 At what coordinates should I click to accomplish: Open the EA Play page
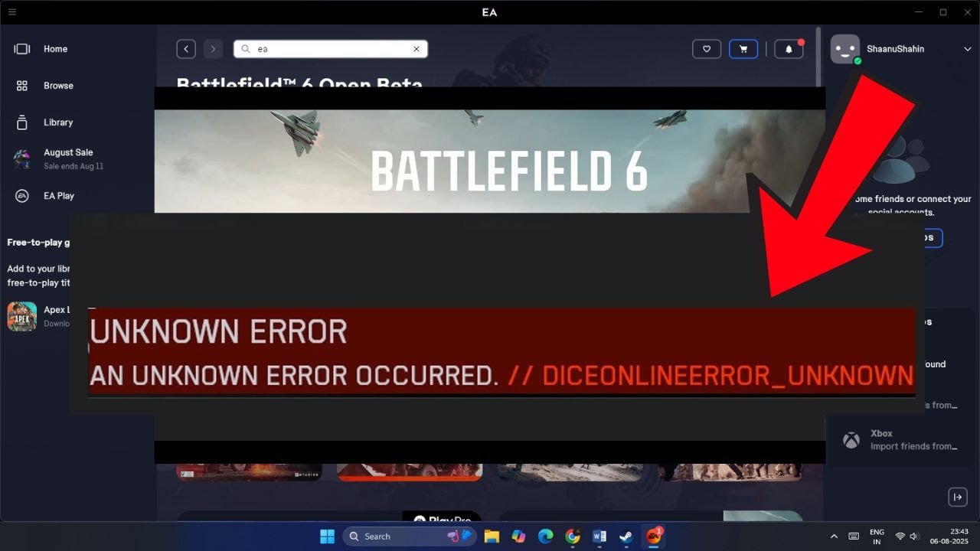[59, 196]
